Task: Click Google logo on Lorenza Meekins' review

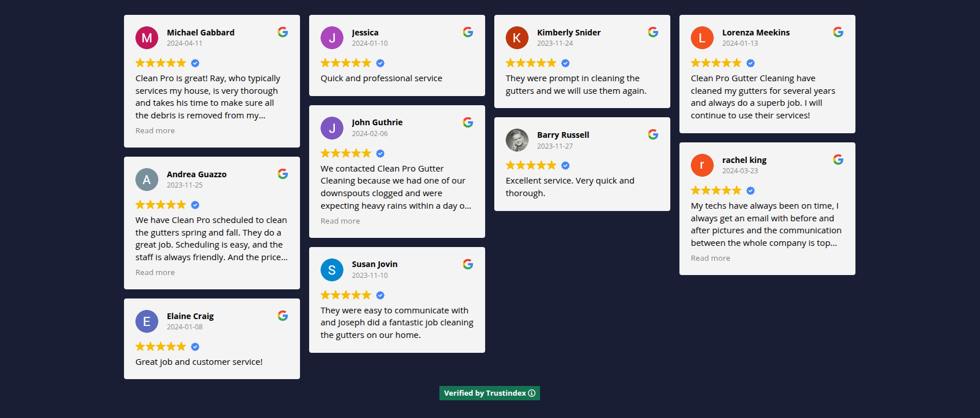Action: 838,32
